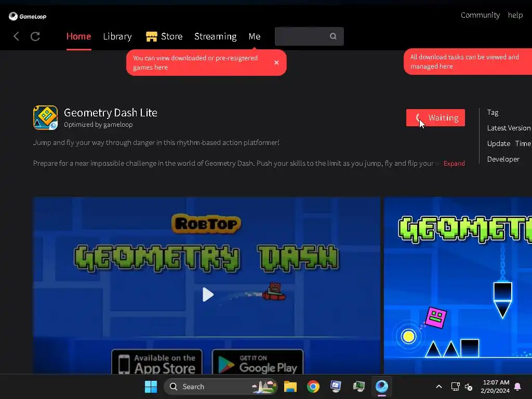532x399 pixels.
Task: Click the Store shop icon
Action: point(152,36)
